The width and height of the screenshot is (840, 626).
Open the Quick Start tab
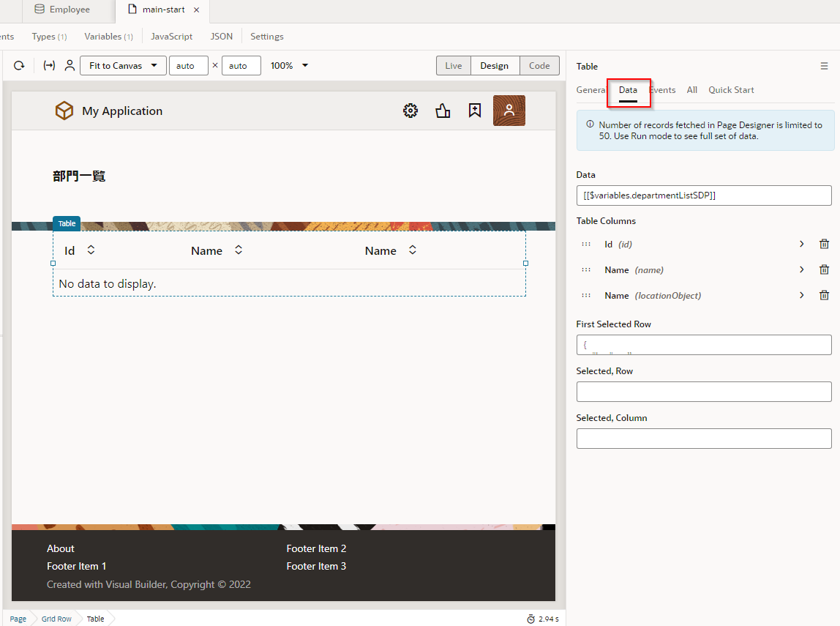click(x=731, y=90)
